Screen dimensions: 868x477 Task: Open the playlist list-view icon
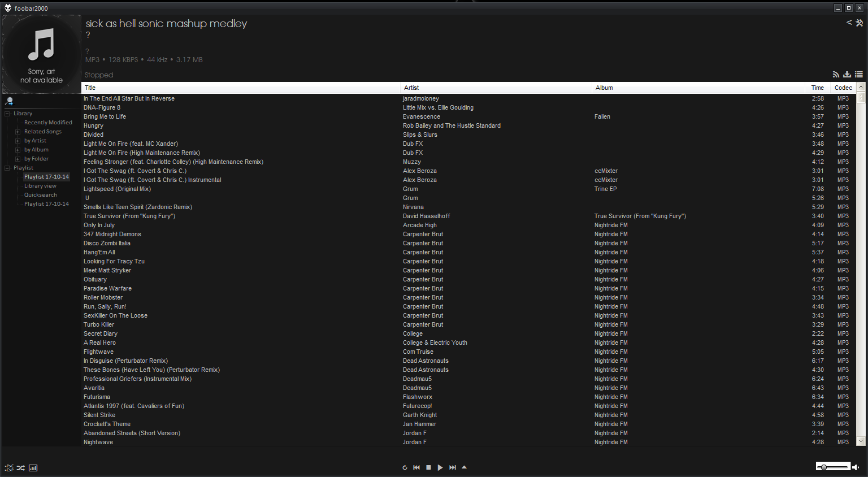pyautogui.click(x=859, y=75)
